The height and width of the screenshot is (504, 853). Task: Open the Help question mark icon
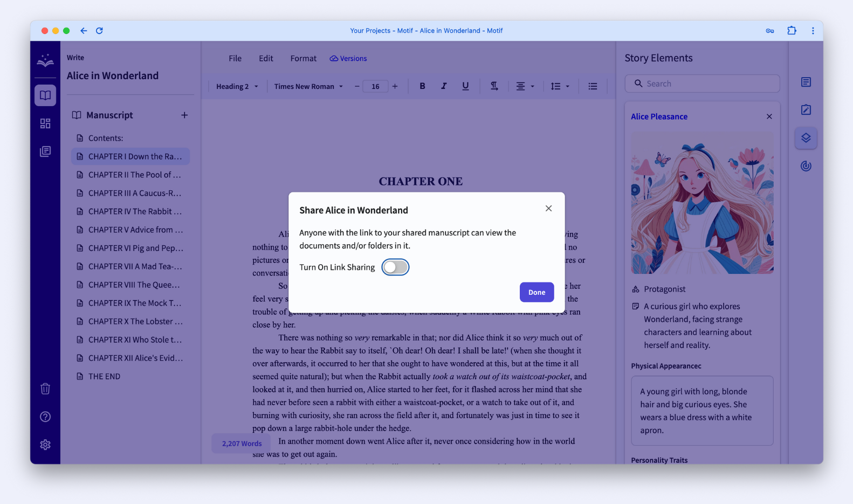tap(45, 417)
